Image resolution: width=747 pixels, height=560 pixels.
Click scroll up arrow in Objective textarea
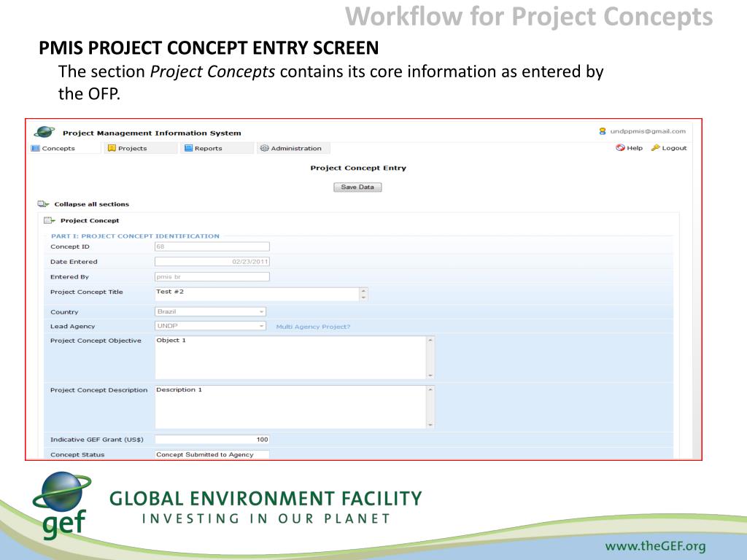[430, 341]
